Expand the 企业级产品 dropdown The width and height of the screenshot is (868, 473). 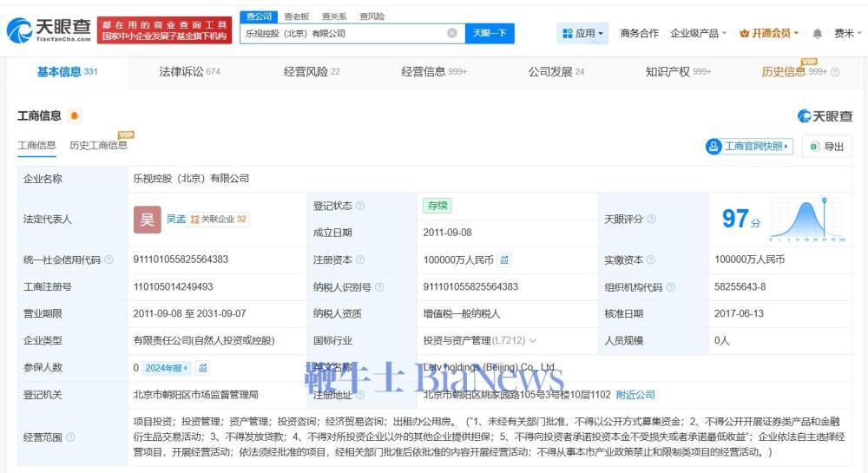(699, 33)
